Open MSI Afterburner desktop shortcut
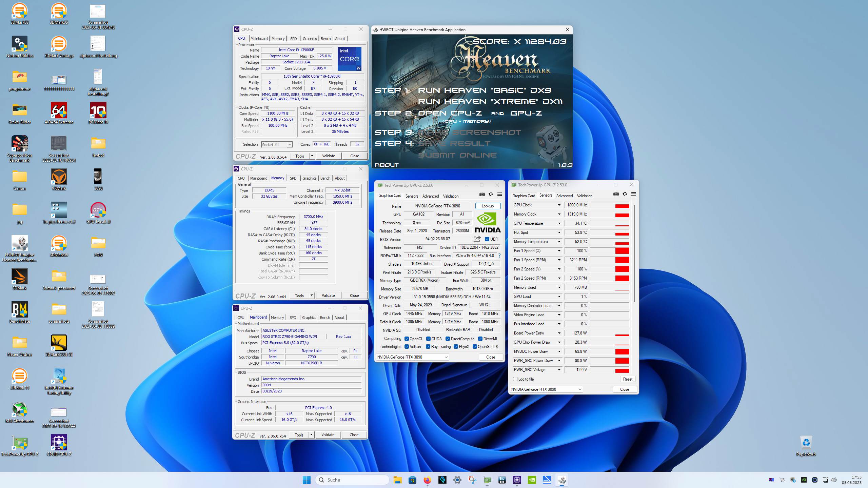This screenshot has height=488, width=868. tap(20, 412)
